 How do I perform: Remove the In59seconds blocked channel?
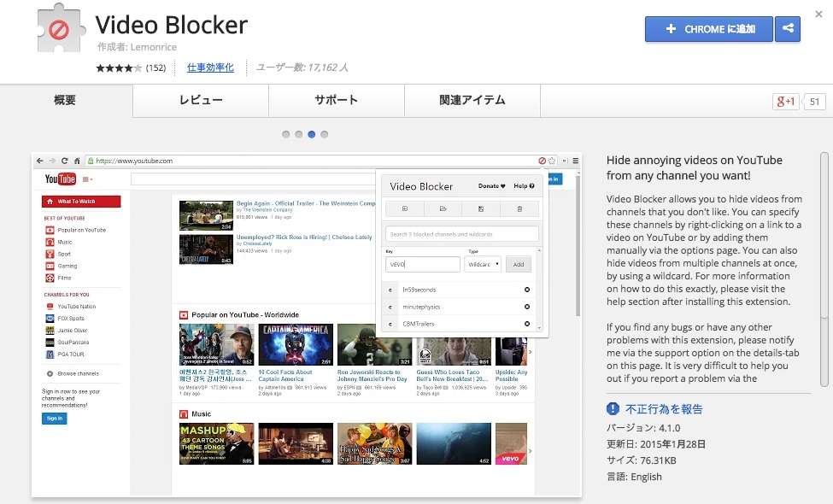tap(527, 290)
